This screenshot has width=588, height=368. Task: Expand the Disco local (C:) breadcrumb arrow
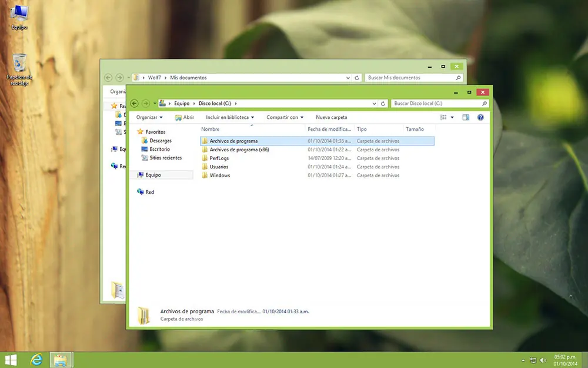[236, 103]
